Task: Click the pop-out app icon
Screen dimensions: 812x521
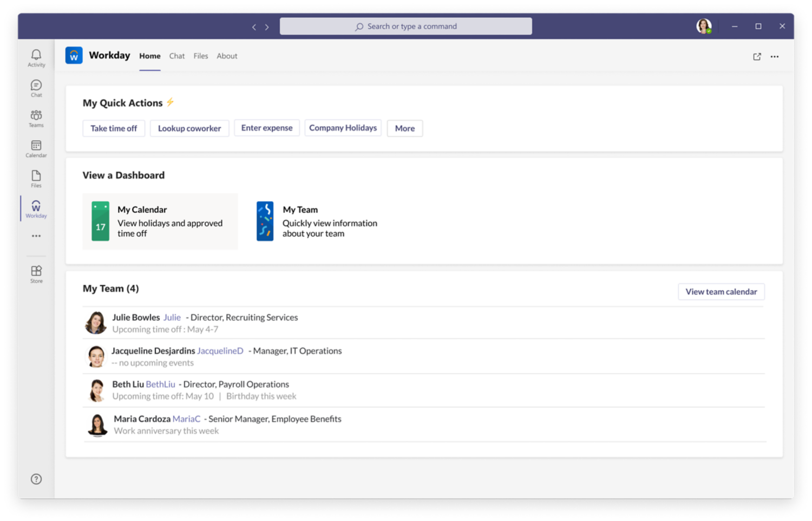Action: tap(757, 56)
